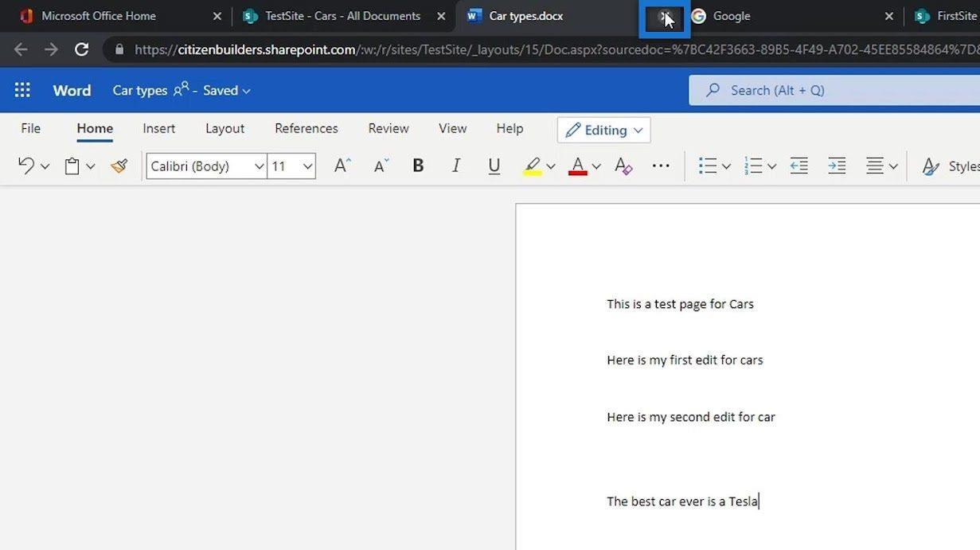This screenshot has height=550, width=980.
Task: Apply red font color
Action: tap(578, 166)
